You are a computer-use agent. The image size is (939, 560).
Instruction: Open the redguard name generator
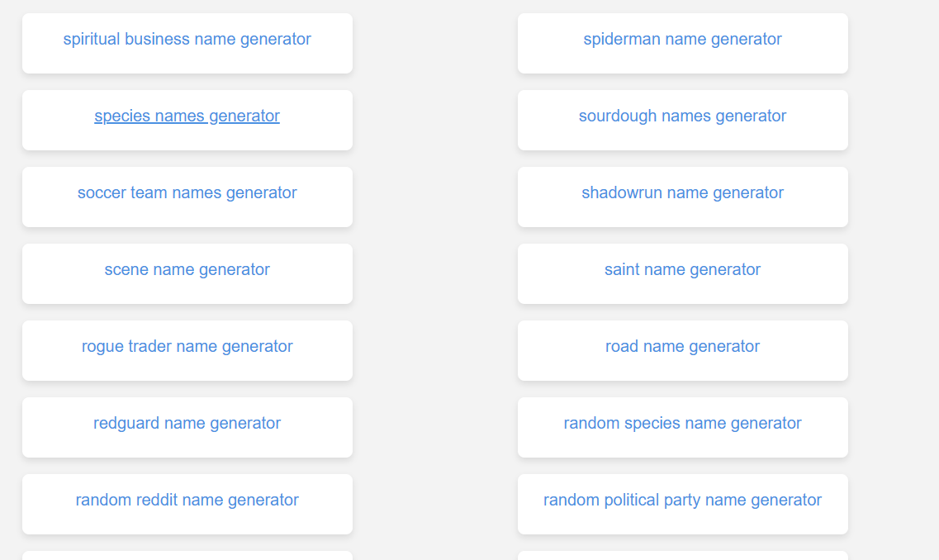[x=187, y=423]
